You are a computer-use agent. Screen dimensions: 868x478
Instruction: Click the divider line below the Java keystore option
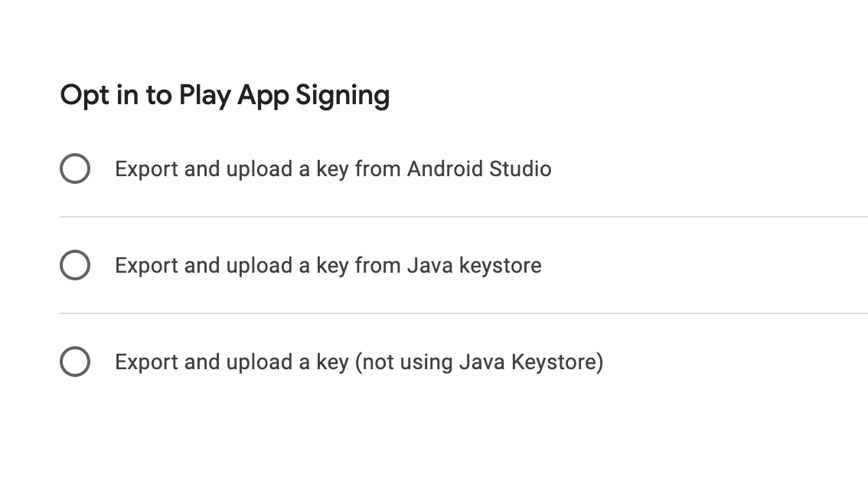[464, 313]
